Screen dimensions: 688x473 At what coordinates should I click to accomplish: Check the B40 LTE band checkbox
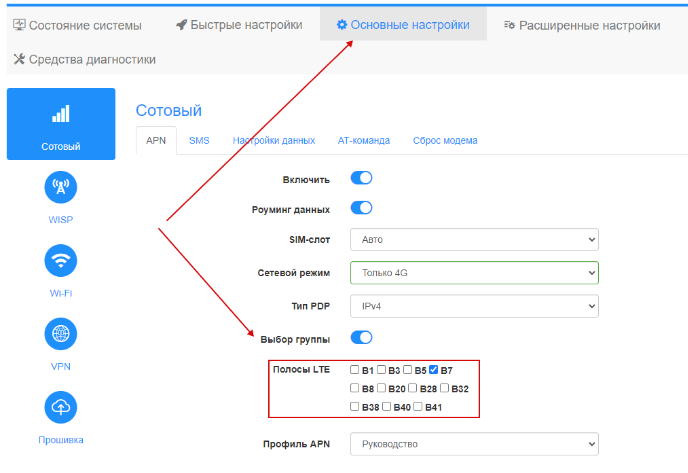[x=386, y=406]
